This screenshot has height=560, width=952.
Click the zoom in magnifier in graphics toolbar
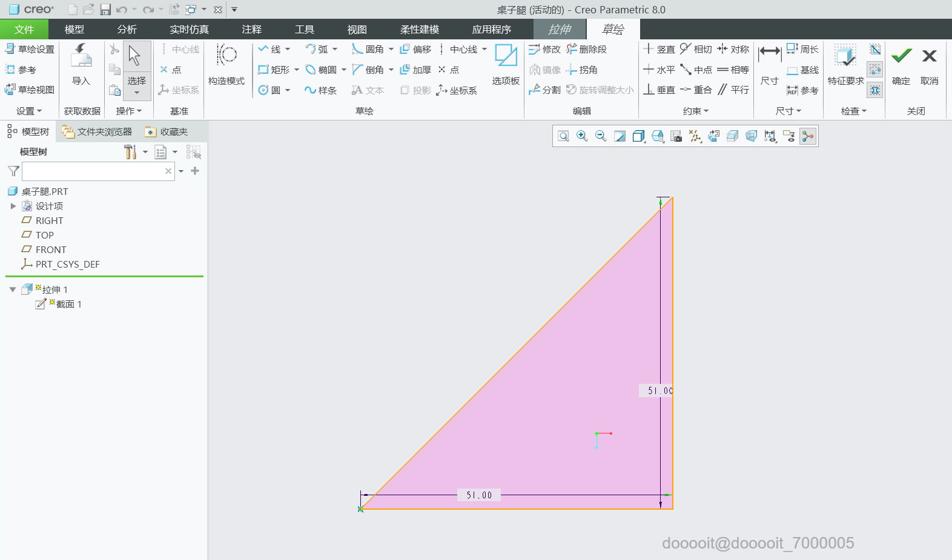[x=582, y=136]
